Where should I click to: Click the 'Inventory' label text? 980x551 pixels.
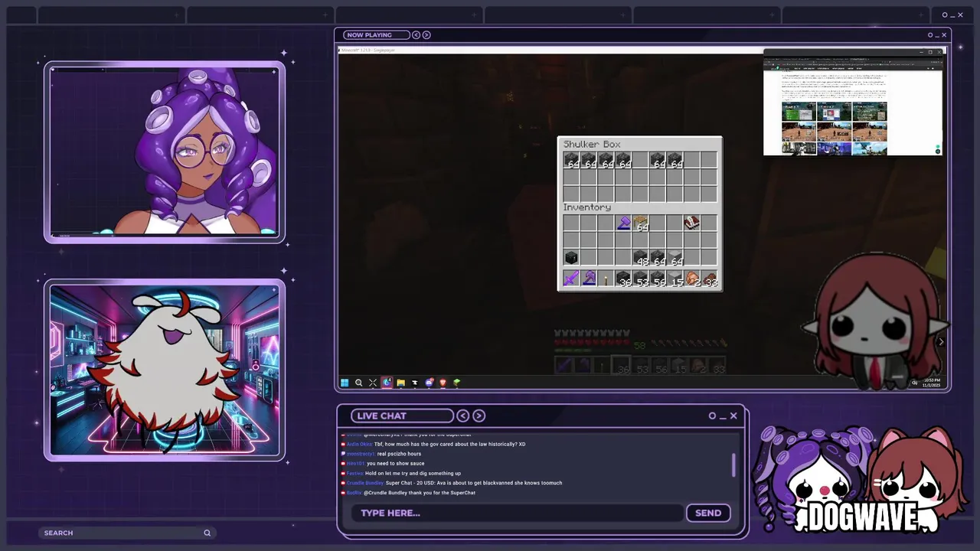click(x=587, y=207)
